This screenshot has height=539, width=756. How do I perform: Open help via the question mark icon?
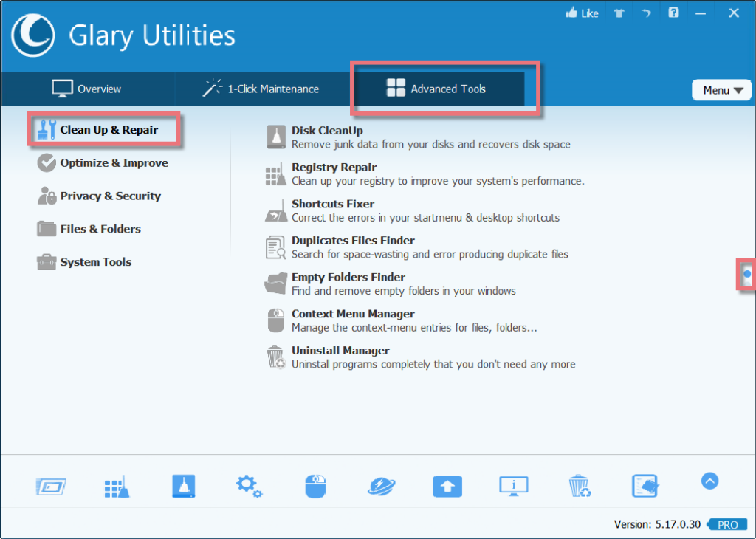(673, 13)
